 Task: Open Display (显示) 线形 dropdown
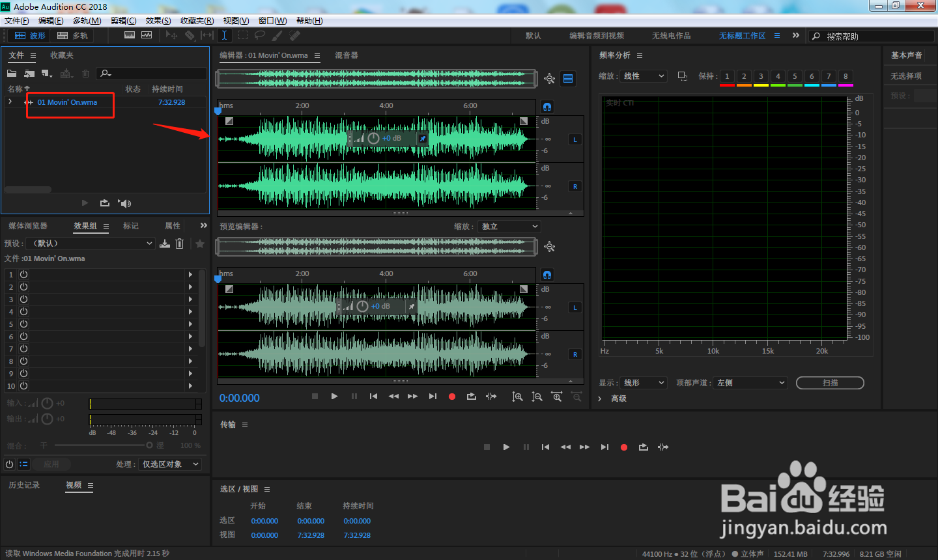point(644,383)
